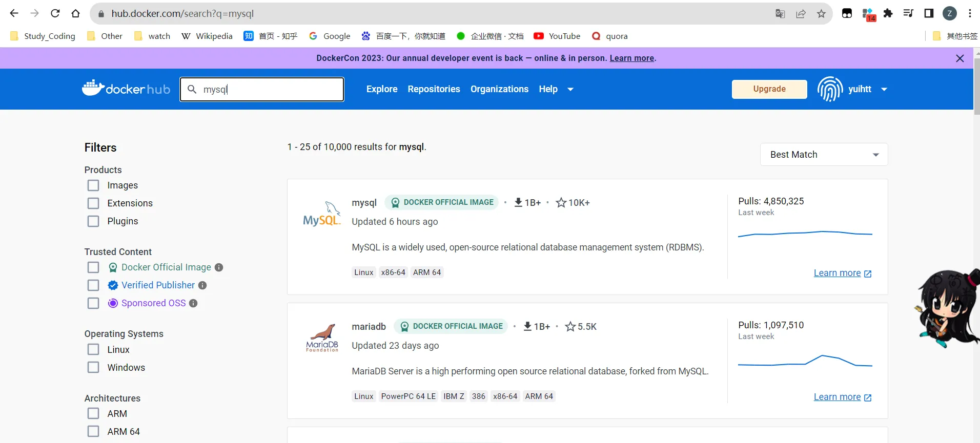This screenshot has height=443, width=980.
Task: Open the Extensions puzzle-piece menu
Action: click(888, 14)
